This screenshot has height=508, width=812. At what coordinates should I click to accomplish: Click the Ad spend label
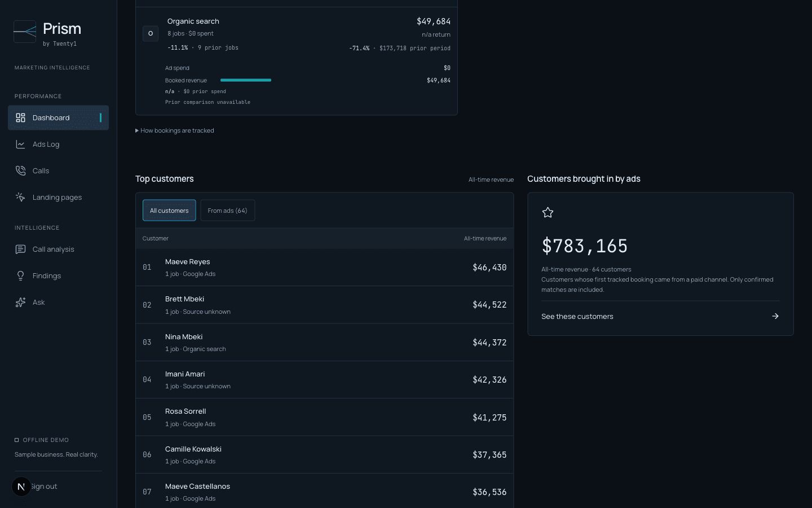tap(177, 68)
